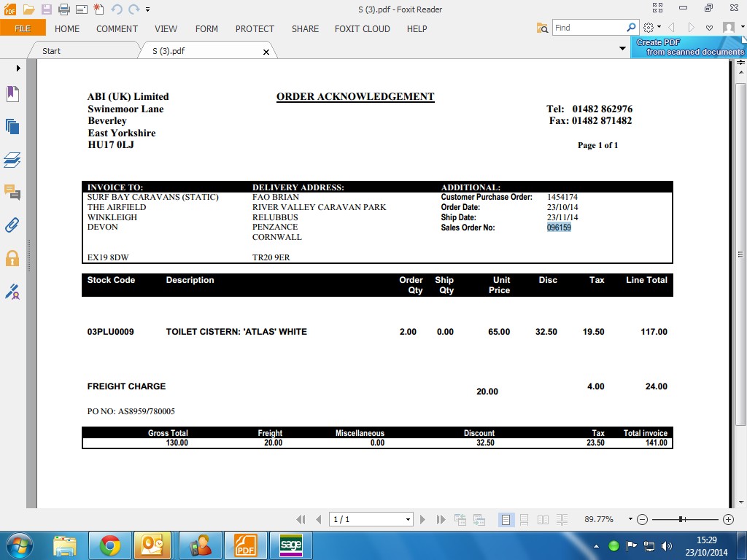
Task: Open the Attachments paperclip panel
Action: click(12, 225)
